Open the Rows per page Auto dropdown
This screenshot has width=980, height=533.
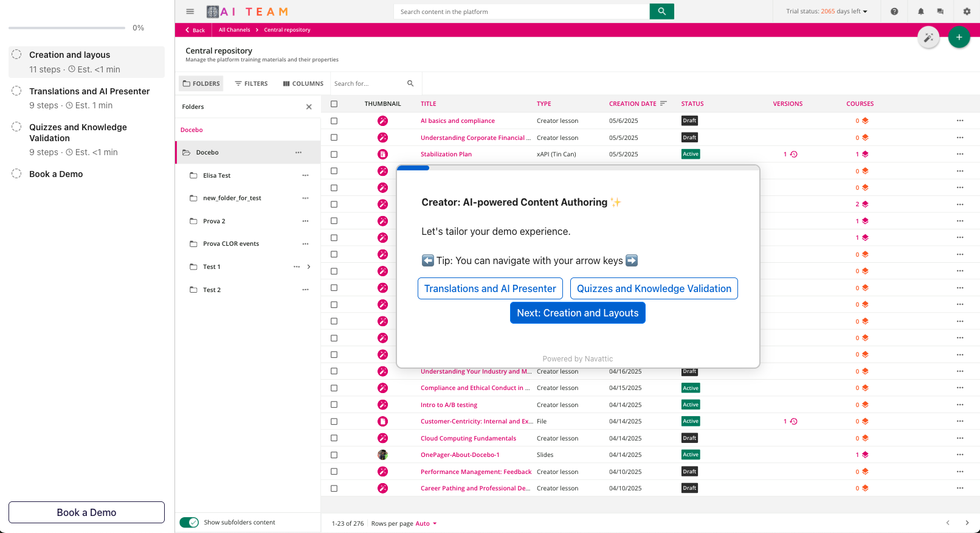pyautogui.click(x=426, y=524)
